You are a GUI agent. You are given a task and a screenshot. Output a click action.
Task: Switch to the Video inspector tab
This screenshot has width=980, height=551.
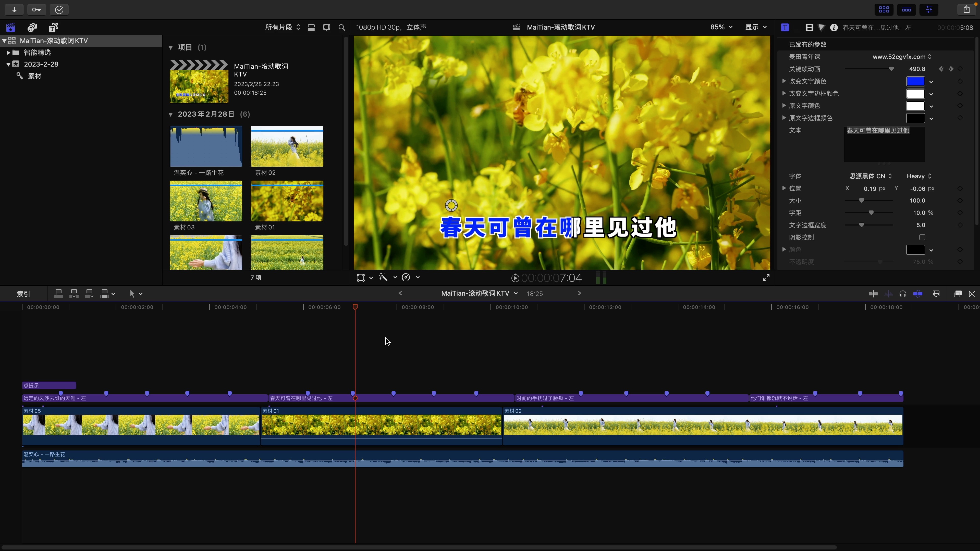tap(809, 27)
